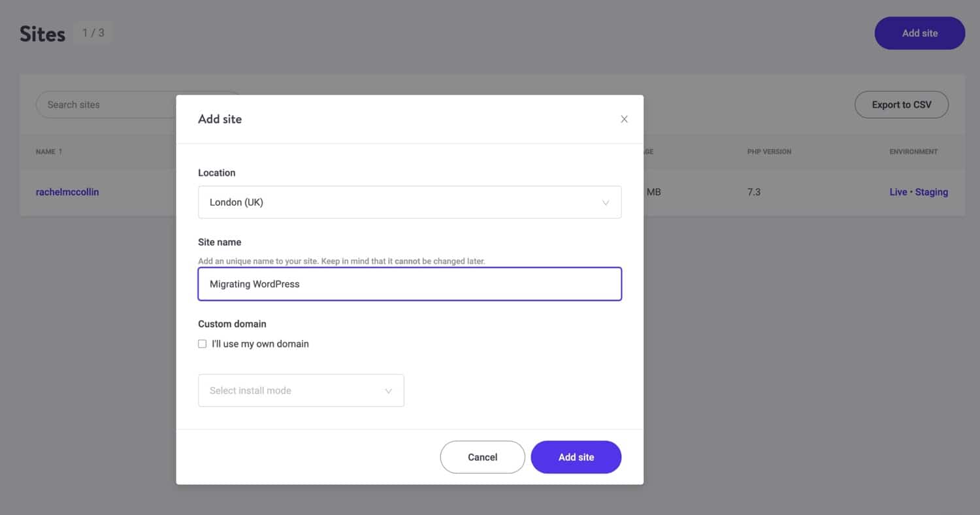The width and height of the screenshot is (980, 515).
Task: Open the Location dropdown showing London (UK)
Action: point(410,202)
